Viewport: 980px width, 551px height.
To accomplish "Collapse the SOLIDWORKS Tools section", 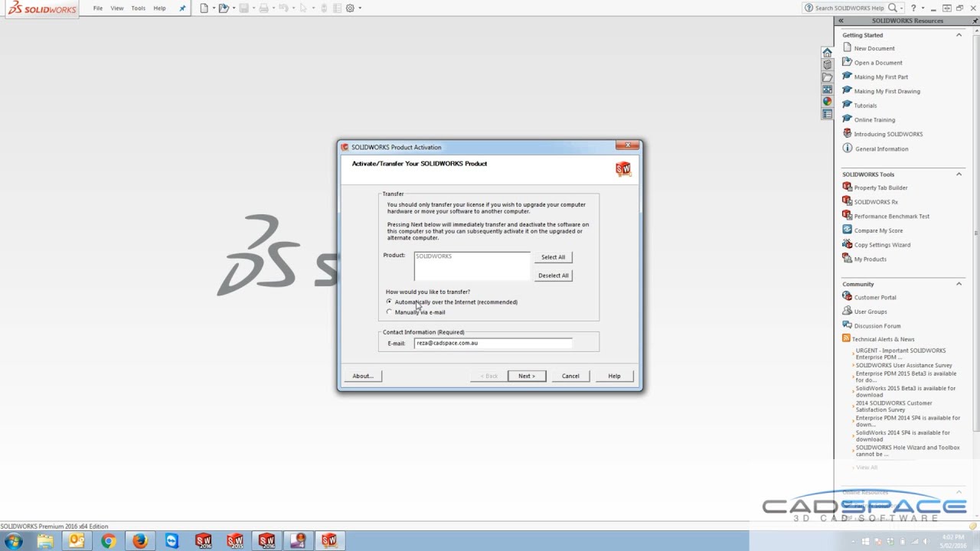I will point(959,174).
